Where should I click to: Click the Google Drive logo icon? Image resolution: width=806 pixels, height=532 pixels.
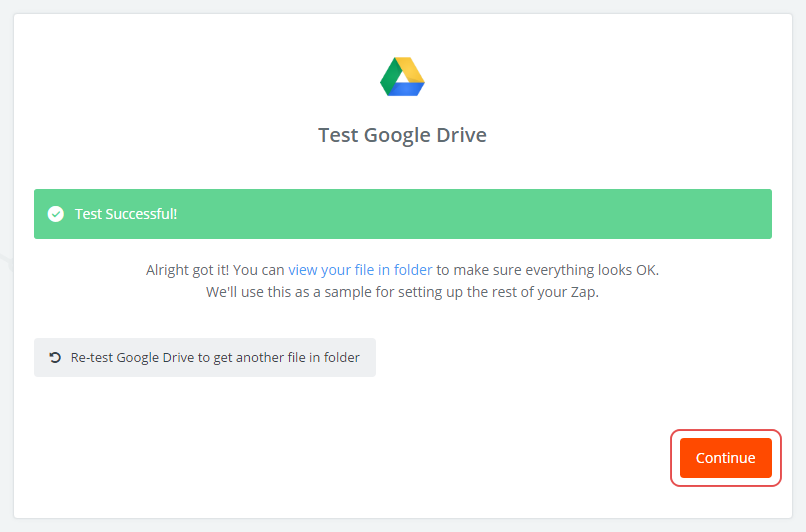tap(402, 77)
